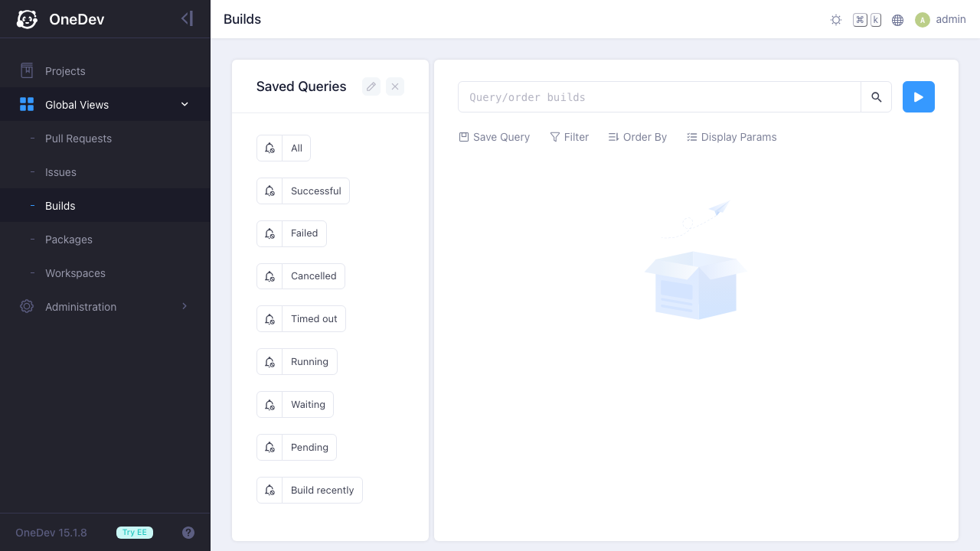Viewport: 980px width, 551px height.
Task: Toggle notification bell for Waiting query
Action: point(269,405)
